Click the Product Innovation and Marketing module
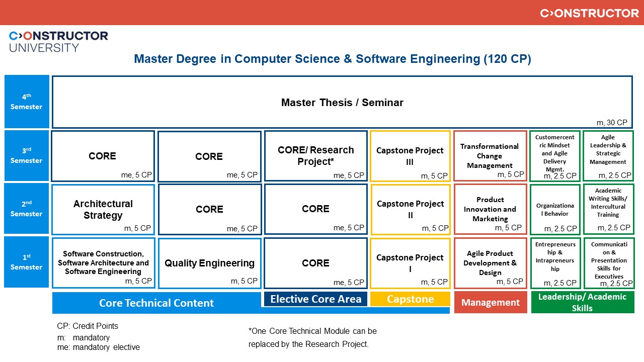Image resolution: width=644 pixels, height=362 pixels. pos(491,209)
